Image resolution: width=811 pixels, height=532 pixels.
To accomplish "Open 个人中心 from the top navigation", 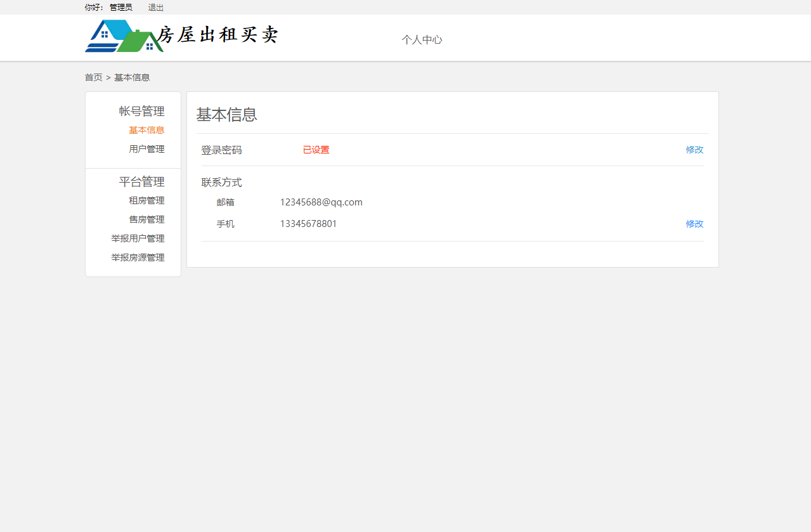I will point(422,39).
